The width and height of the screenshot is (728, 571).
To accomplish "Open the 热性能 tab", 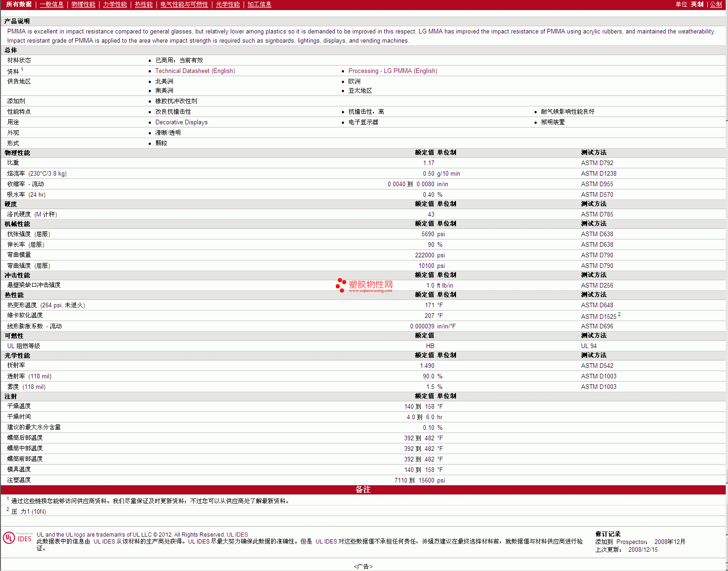I will point(144,5).
